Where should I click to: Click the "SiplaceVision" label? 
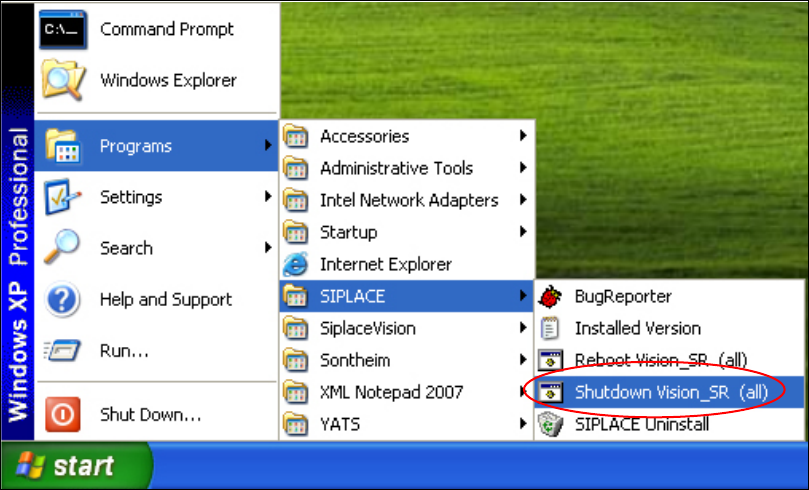[368, 328]
